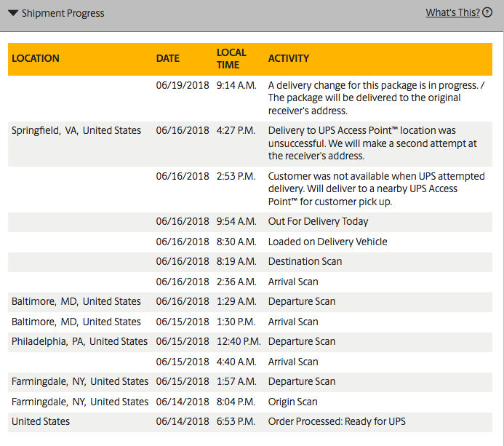The width and height of the screenshot is (504, 446).
Task: Select the LOCAL TIME column header
Action: point(231,58)
